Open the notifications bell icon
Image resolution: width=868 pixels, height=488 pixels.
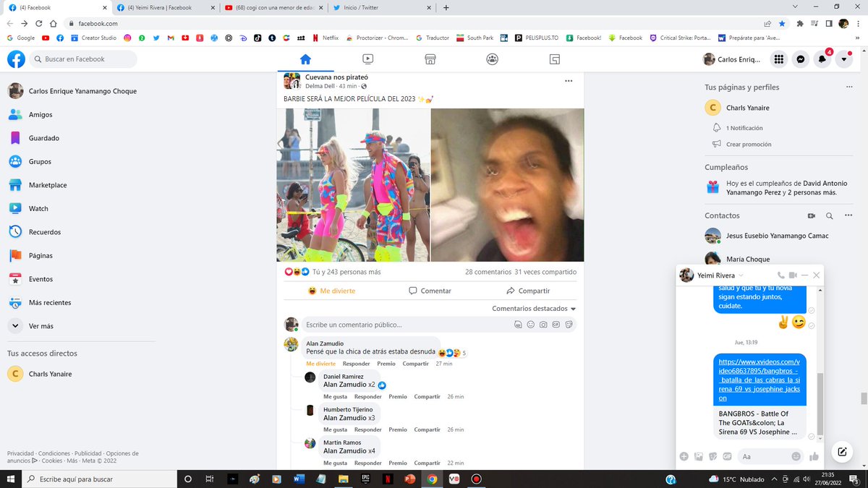822,59
